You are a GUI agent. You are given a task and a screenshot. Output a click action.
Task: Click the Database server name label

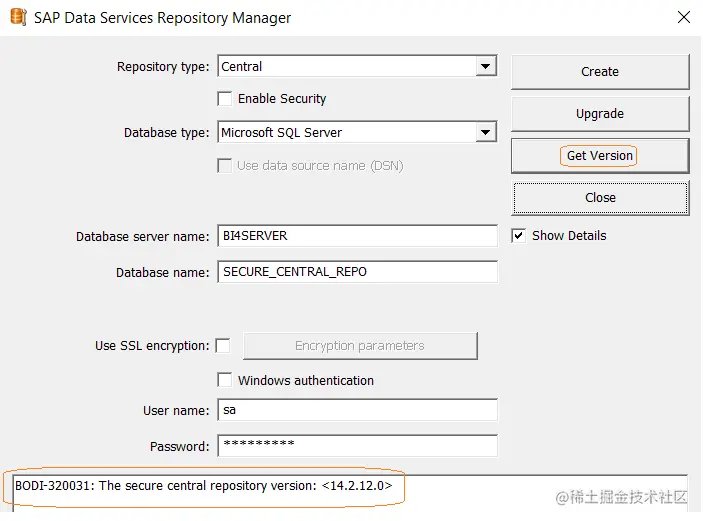coord(142,236)
